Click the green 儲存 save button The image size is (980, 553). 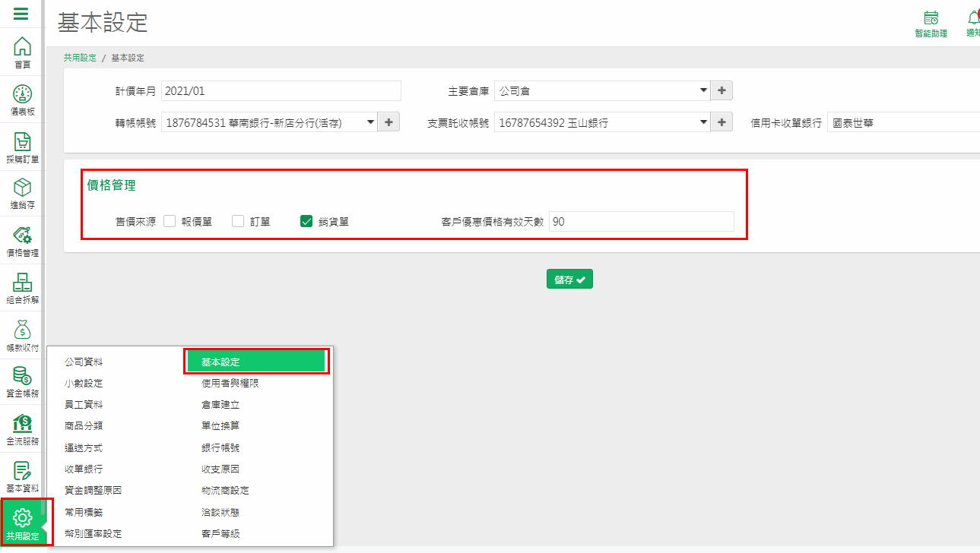click(569, 279)
